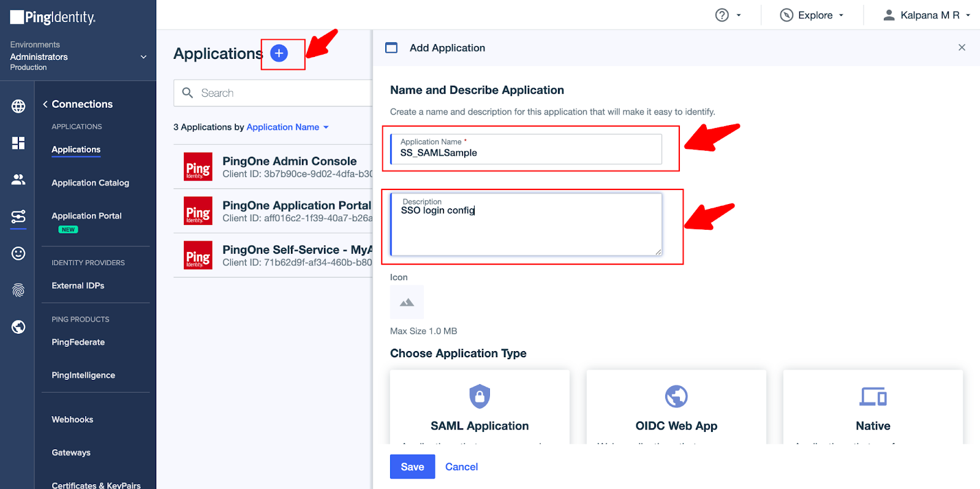Screen dimensions: 980x489
Task: Click the user profile avatar icon
Action: (889, 15)
